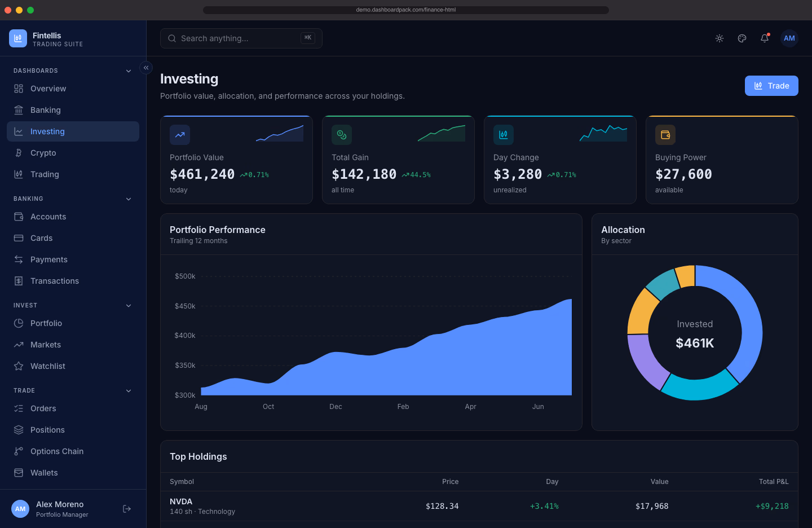Open Transactions page label
The width and height of the screenshot is (812, 528).
[x=55, y=281]
